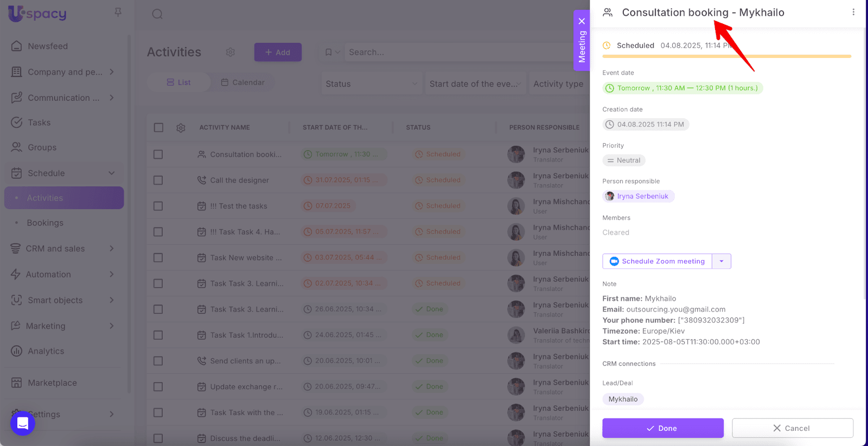This screenshot has height=446, width=868.
Task: Toggle the select-all checkbox in the table header
Action: pos(158,127)
